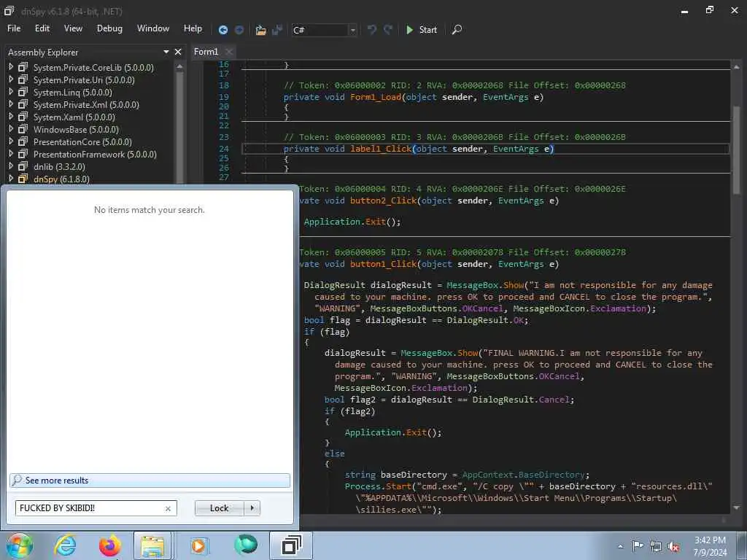Expand the PresentationFramework node

pyautogui.click(x=11, y=154)
